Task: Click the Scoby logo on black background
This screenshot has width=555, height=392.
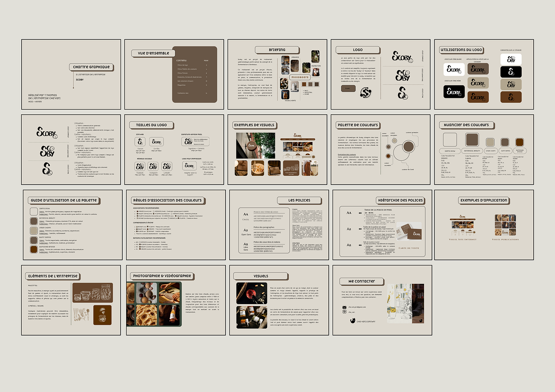Action: coord(454,91)
